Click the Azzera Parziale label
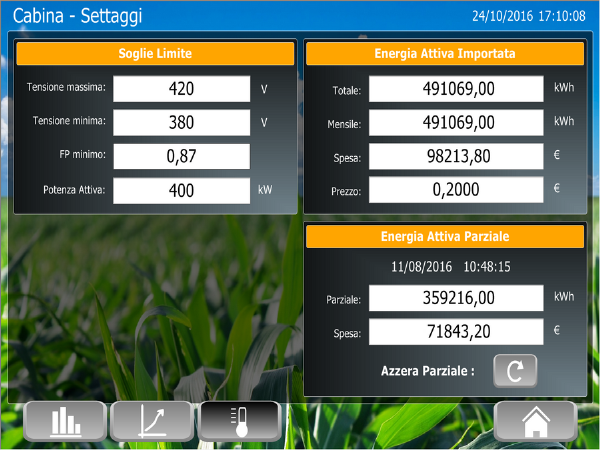Viewport: 600px width, 450px height. [x=428, y=371]
